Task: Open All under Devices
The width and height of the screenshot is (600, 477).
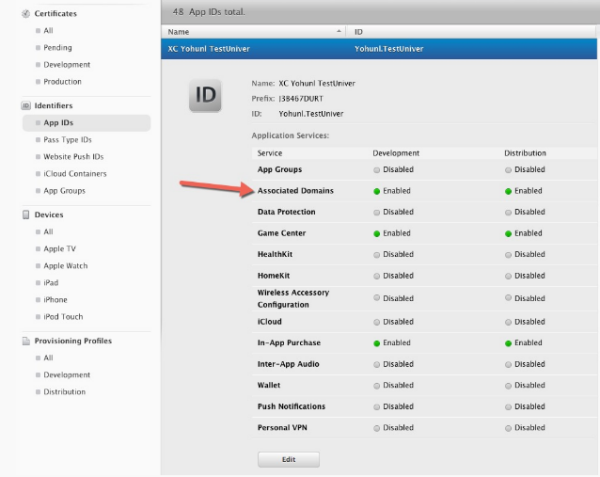Action: pyautogui.click(x=48, y=232)
